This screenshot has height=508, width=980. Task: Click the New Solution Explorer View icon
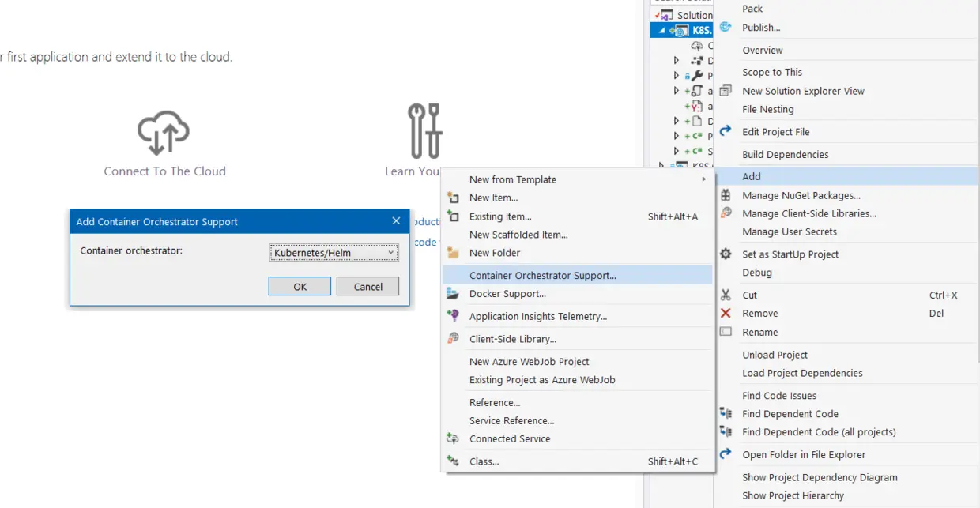point(726,91)
